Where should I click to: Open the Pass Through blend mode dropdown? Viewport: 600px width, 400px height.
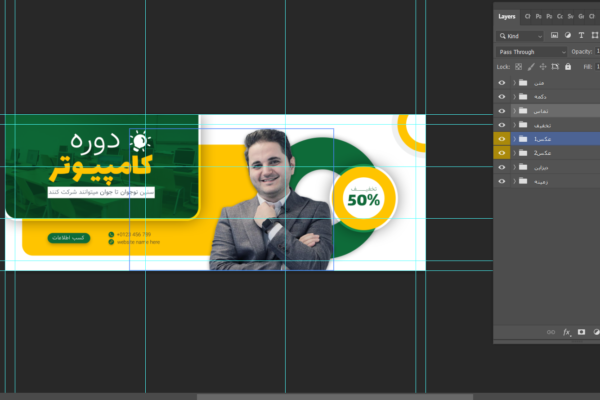pos(532,51)
